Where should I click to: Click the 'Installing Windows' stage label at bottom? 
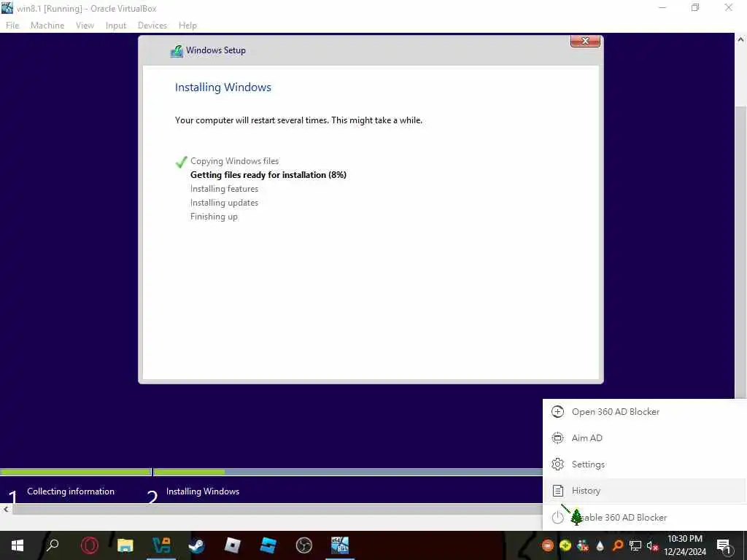point(203,491)
